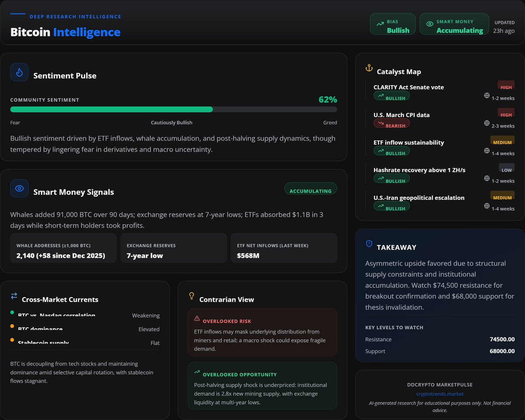Click the lightbulb icon by Contrarian View
This screenshot has height=420, width=525.
coord(191,296)
